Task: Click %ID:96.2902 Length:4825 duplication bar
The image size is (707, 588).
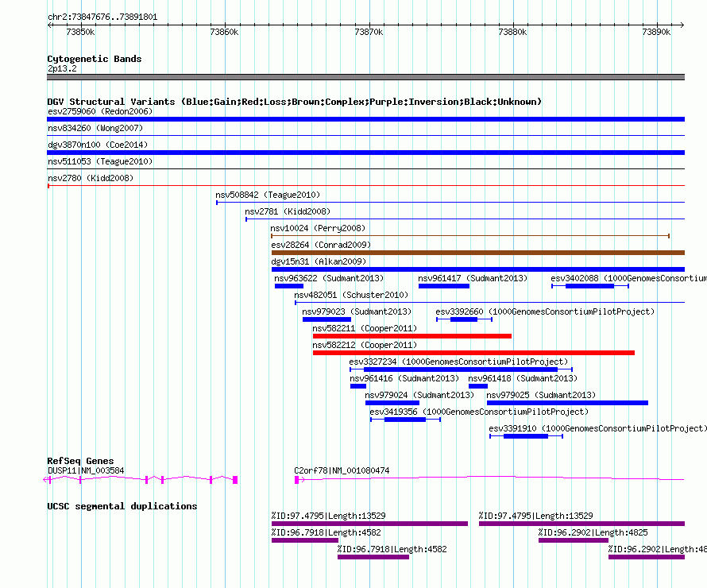Action: [x=574, y=540]
